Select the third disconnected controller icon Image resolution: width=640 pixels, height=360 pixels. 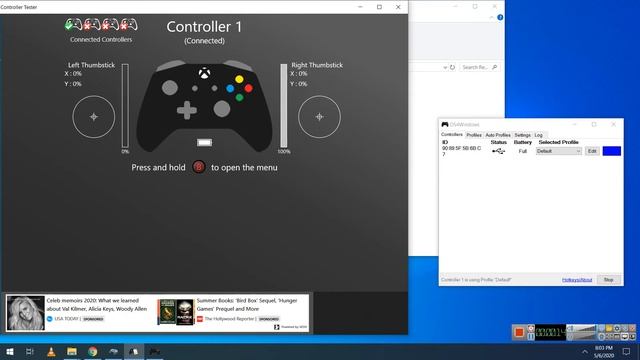click(110, 25)
